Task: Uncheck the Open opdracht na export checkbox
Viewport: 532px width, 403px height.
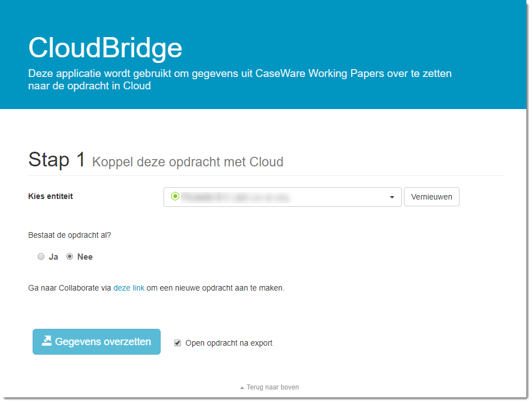Action: 178,343
